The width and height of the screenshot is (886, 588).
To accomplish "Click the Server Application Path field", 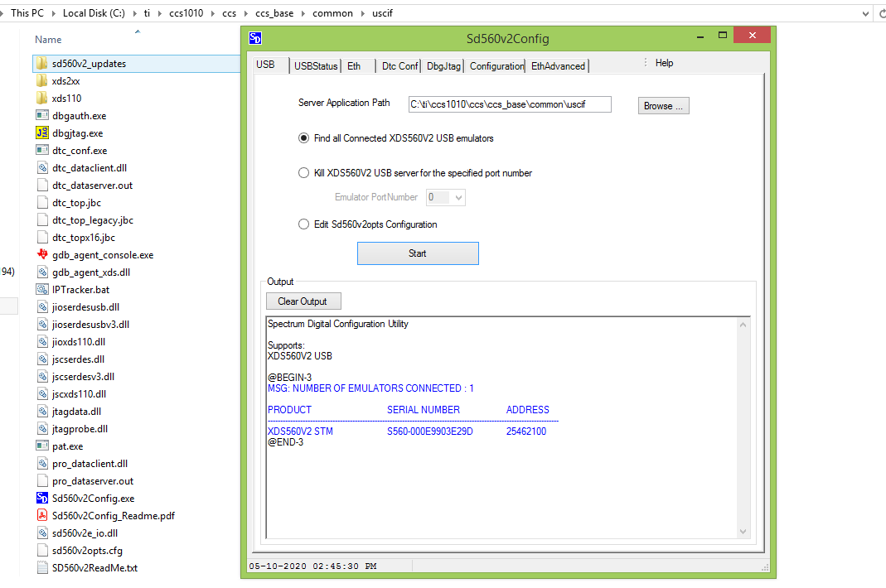I will tap(510, 104).
